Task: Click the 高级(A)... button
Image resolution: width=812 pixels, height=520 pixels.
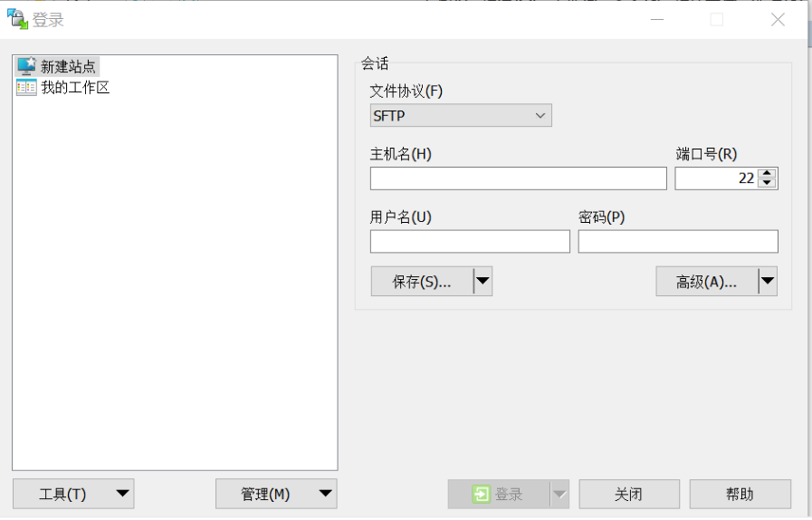Action: coord(707,282)
